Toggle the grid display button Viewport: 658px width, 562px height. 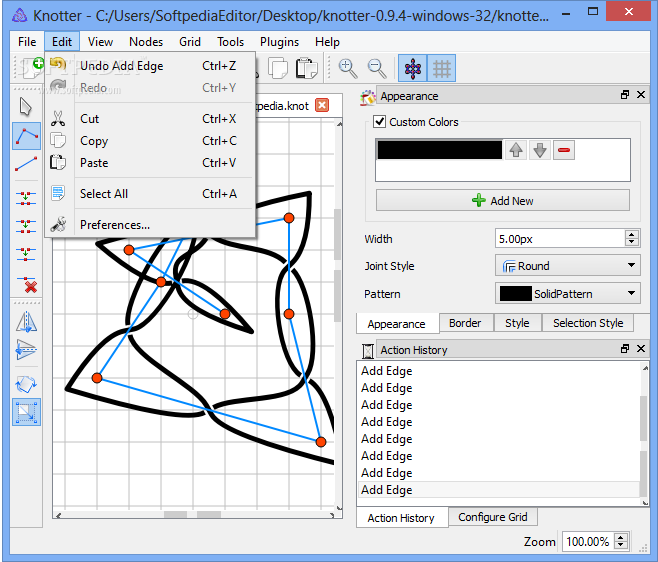[441, 68]
